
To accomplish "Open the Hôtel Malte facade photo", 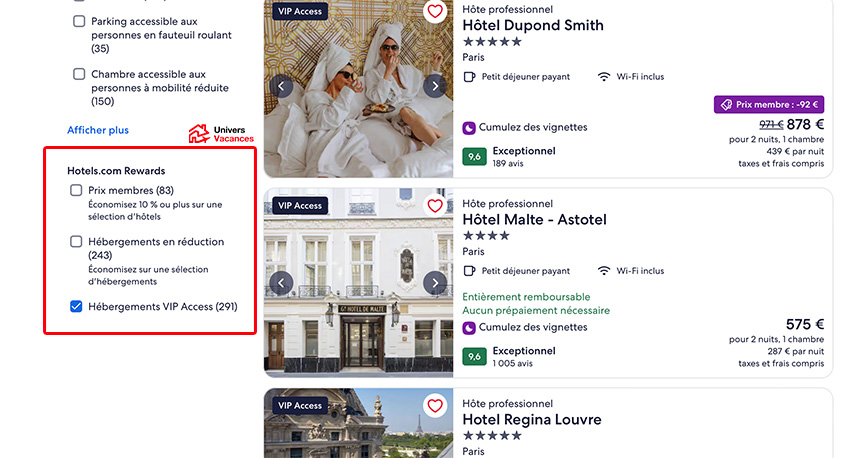I will point(358,300).
